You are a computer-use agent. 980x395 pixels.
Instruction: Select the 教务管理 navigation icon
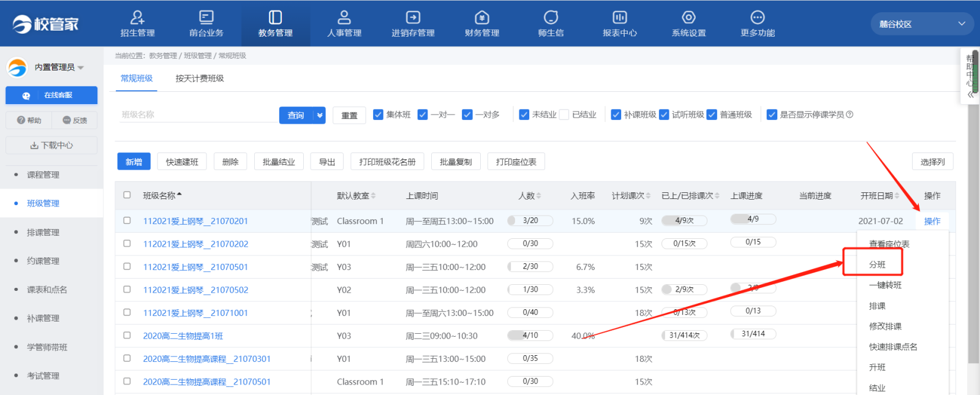[x=276, y=17]
